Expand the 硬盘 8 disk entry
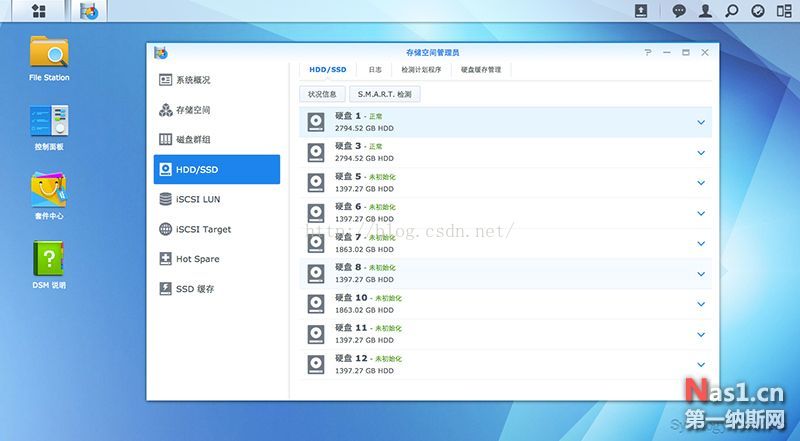 coord(701,274)
